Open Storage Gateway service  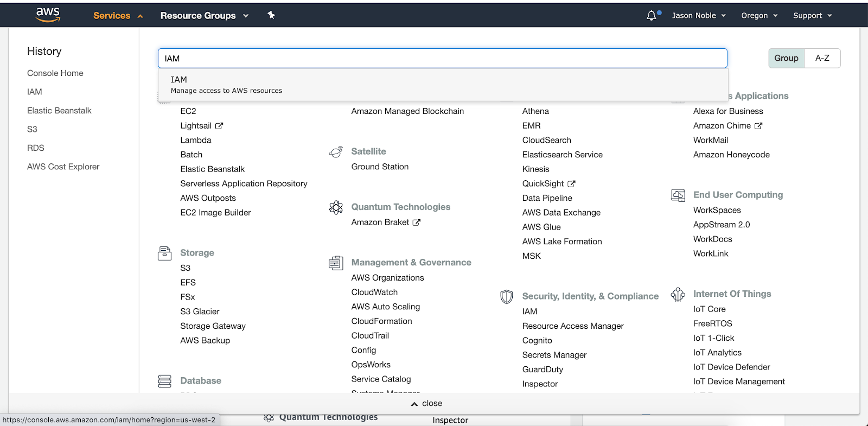coord(213,326)
